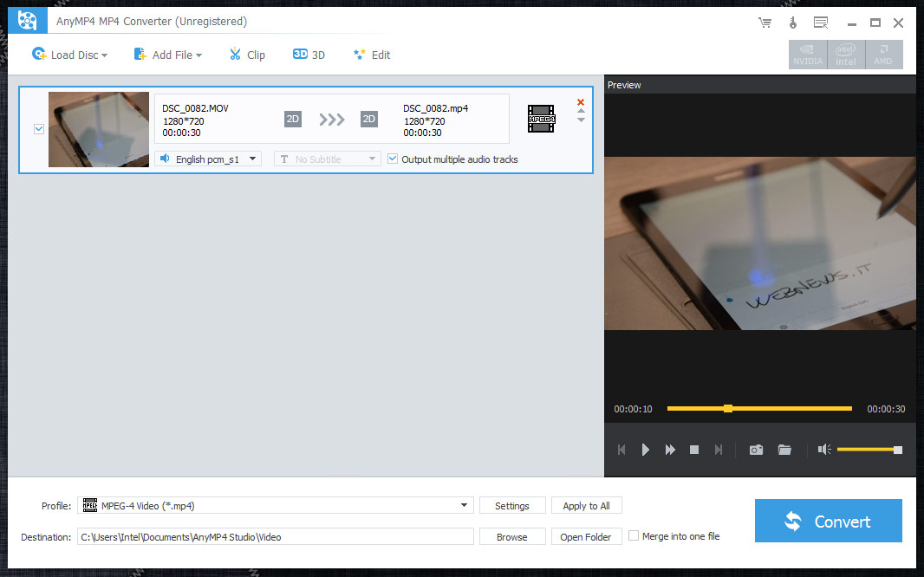Remove DSC_0082.MOV with red X icon
The width and height of the screenshot is (924, 577).
click(x=581, y=101)
